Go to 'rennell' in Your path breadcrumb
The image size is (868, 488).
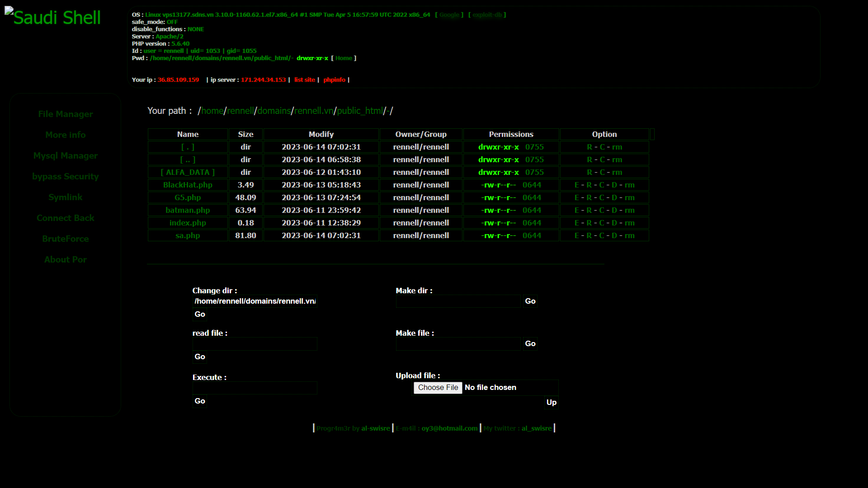(241, 111)
